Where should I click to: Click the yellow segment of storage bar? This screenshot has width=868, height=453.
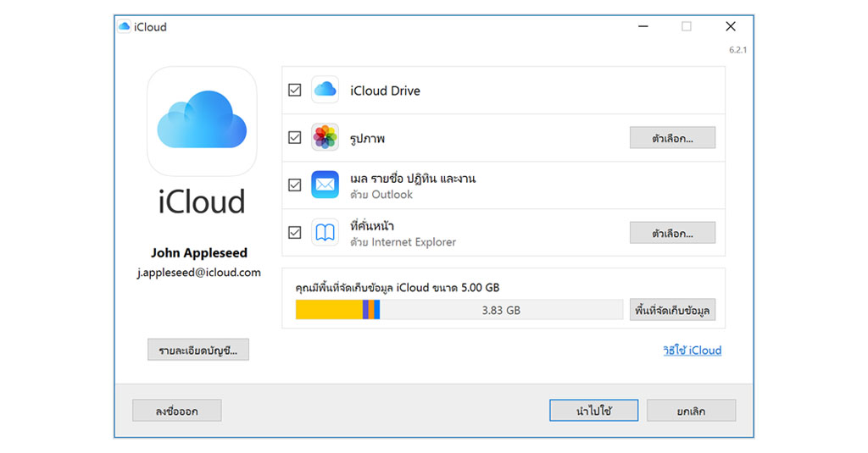(x=329, y=311)
